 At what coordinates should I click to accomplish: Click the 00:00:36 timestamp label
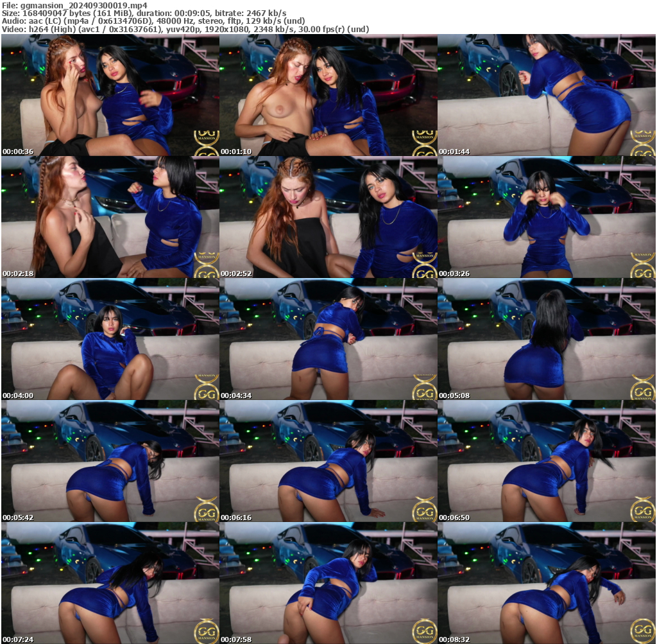pyautogui.click(x=18, y=152)
